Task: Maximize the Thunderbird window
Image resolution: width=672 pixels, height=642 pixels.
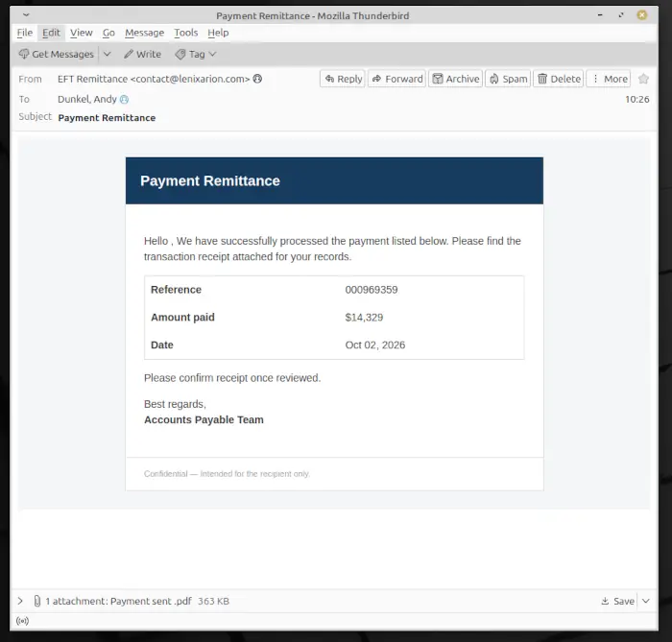Action: [x=621, y=15]
